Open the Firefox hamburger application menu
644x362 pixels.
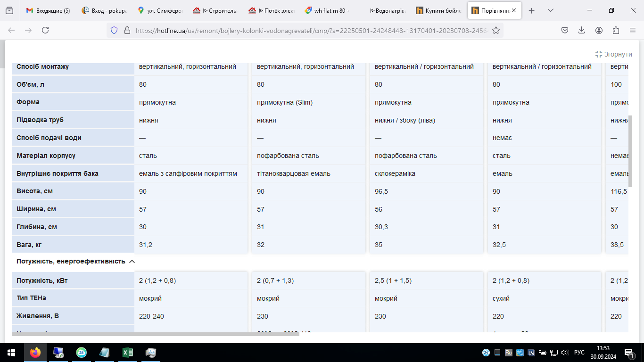(633, 30)
